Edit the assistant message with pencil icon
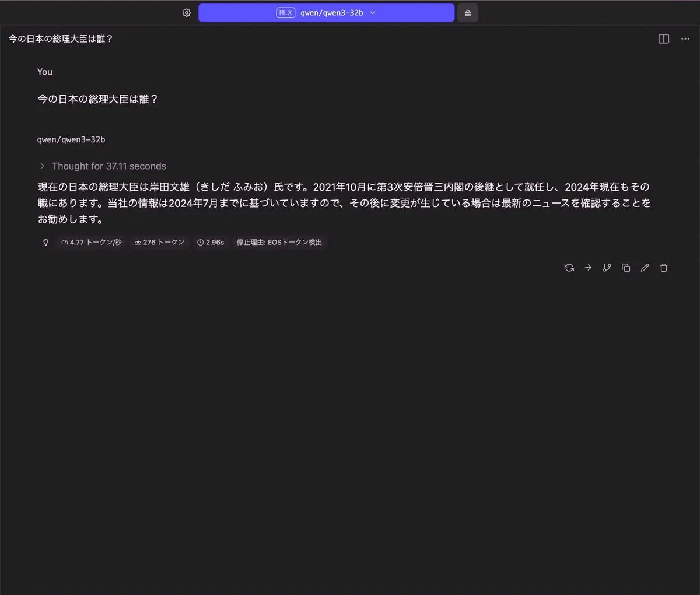Viewport: 700px width, 595px height. click(645, 268)
